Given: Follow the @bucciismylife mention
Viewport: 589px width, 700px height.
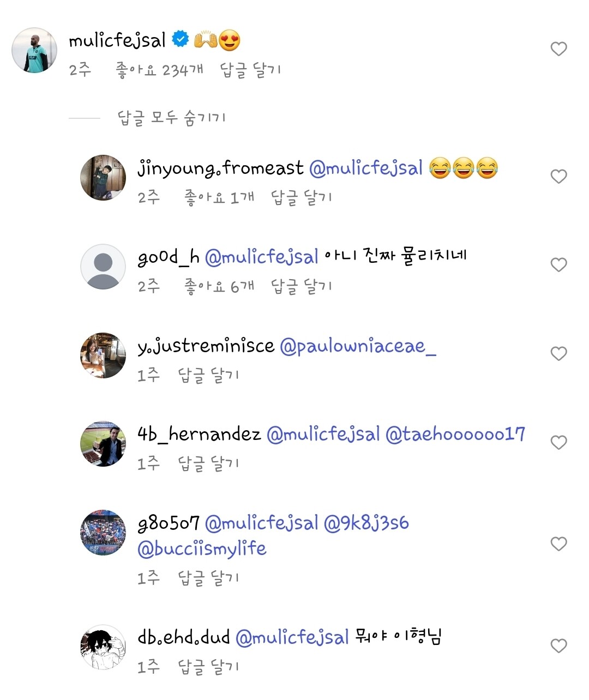Looking at the screenshot, I should coord(202,548).
